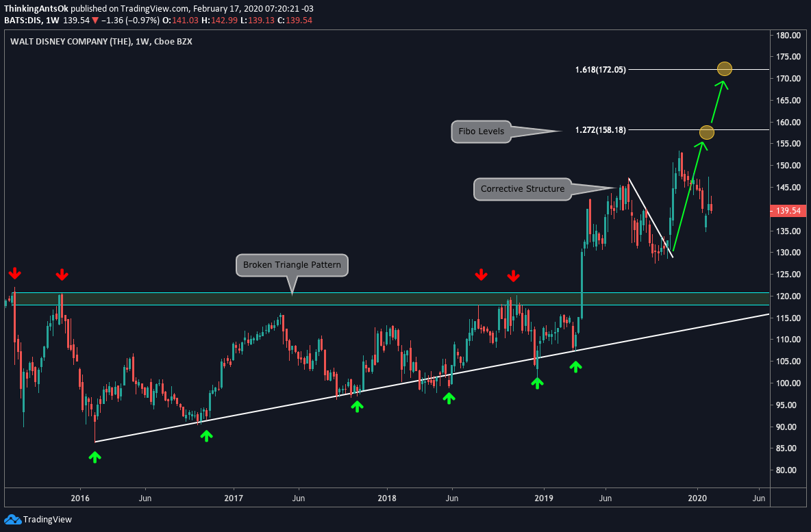Select the yellow circle target at 1.618 level
This screenshot has width=811, height=532.
point(725,68)
